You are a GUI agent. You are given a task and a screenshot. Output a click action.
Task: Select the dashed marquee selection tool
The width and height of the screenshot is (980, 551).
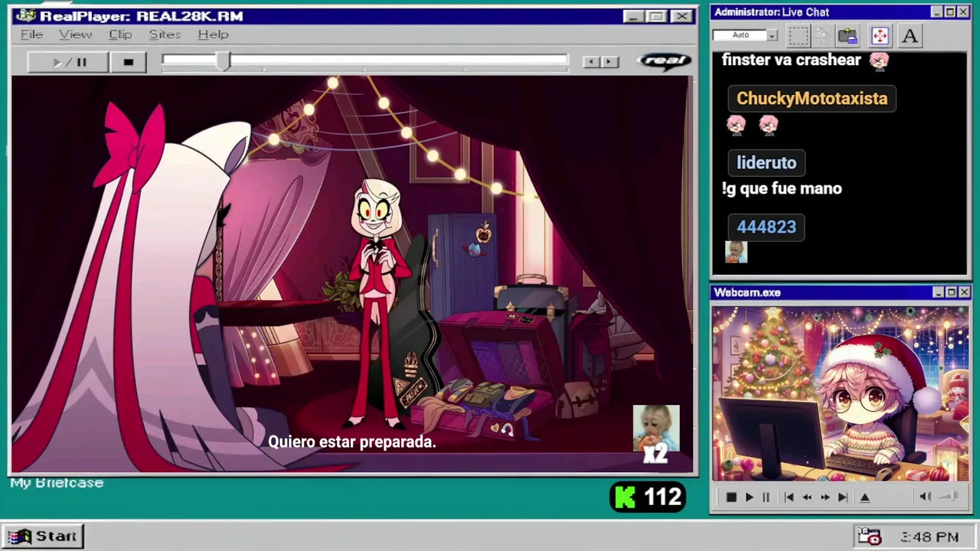coord(799,35)
